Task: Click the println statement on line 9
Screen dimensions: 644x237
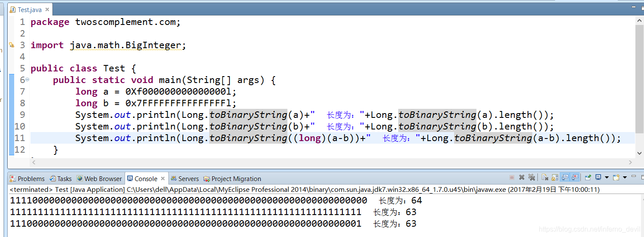Action: 315,115
